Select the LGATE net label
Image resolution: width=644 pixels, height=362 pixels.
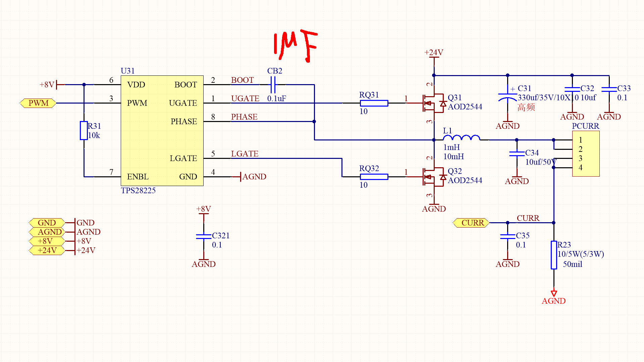(x=245, y=154)
